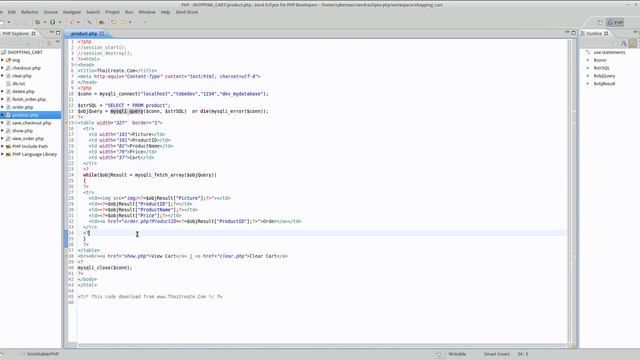Switch to the PHP perspective button
The width and height of the screenshot is (640, 360).
click(615, 22)
